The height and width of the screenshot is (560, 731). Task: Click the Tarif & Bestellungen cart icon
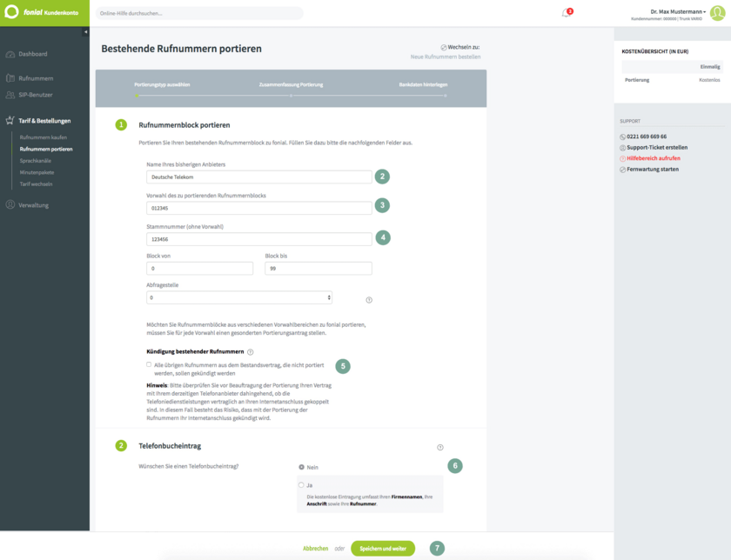click(10, 121)
